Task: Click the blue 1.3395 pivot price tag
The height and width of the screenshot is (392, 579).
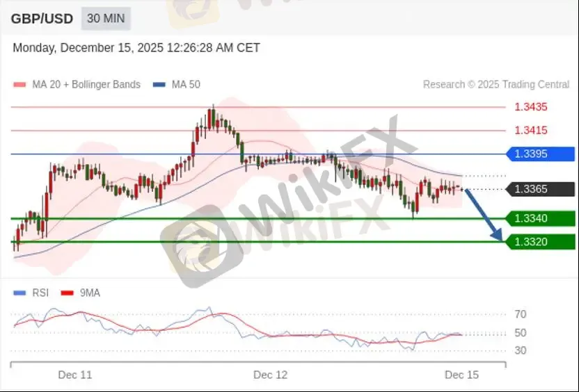Action: 540,154
